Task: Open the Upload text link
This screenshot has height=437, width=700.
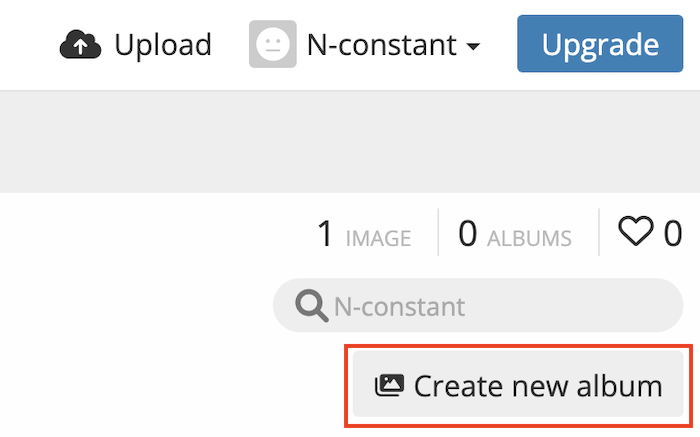Action: tap(162, 45)
